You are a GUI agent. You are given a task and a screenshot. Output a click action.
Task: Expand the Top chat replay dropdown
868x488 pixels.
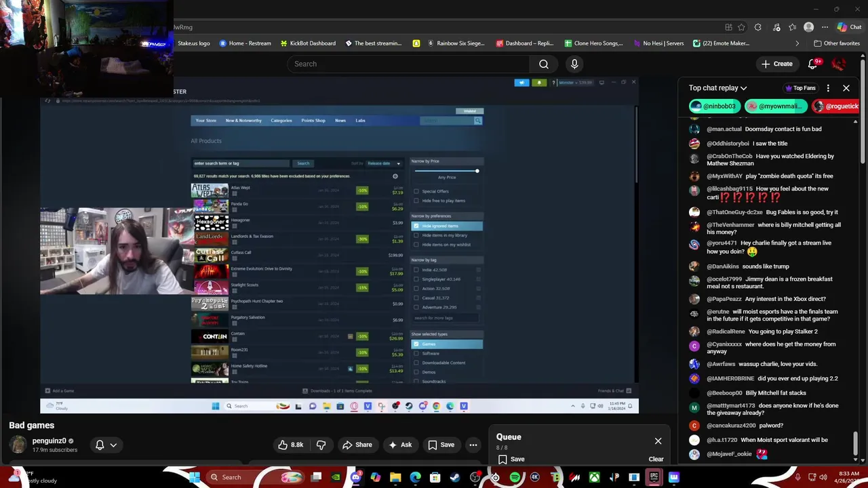[717, 88]
